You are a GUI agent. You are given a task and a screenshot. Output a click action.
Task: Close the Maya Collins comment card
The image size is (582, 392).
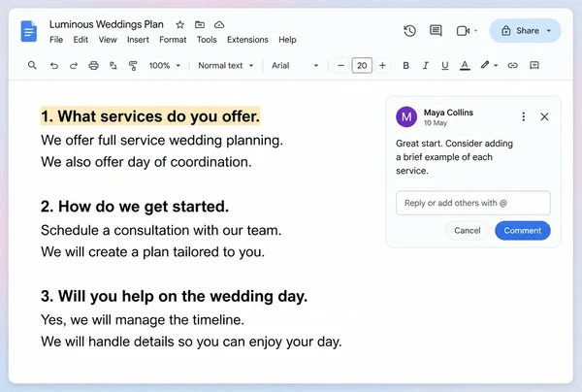coord(544,117)
